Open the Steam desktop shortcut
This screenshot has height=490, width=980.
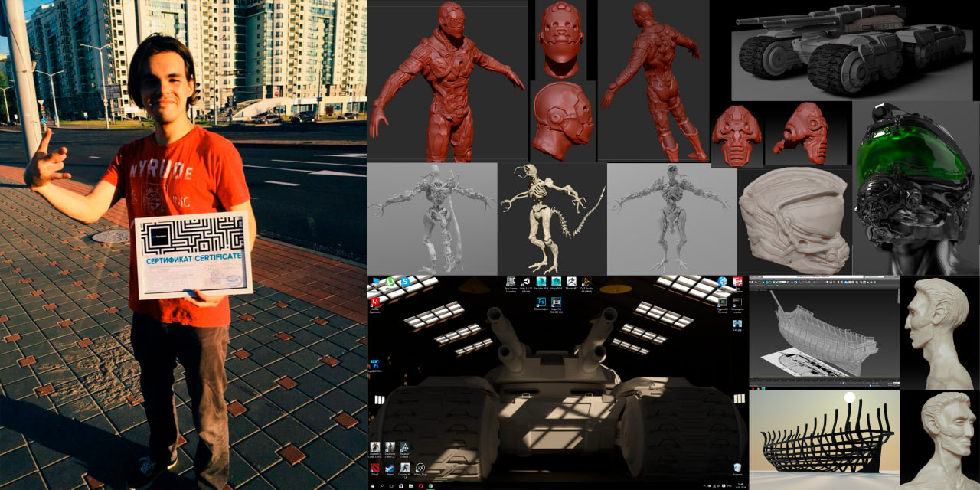[x=390, y=468]
